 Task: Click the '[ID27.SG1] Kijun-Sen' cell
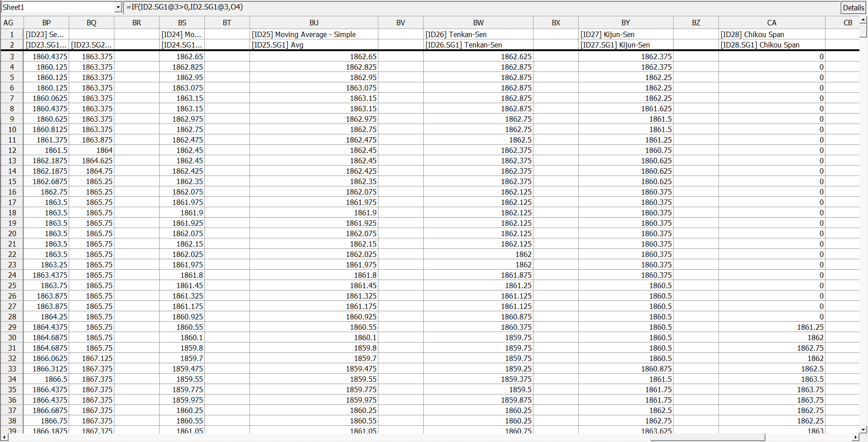(626, 45)
